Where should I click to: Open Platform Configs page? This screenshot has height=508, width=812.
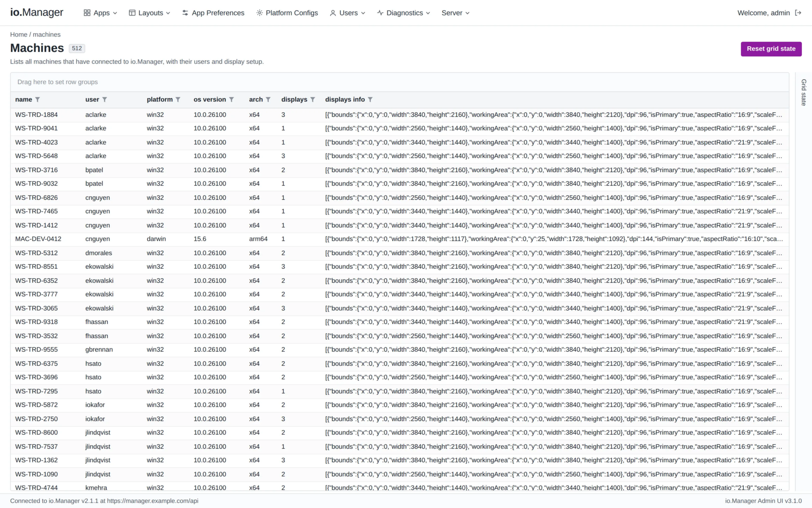(x=287, y=13)
